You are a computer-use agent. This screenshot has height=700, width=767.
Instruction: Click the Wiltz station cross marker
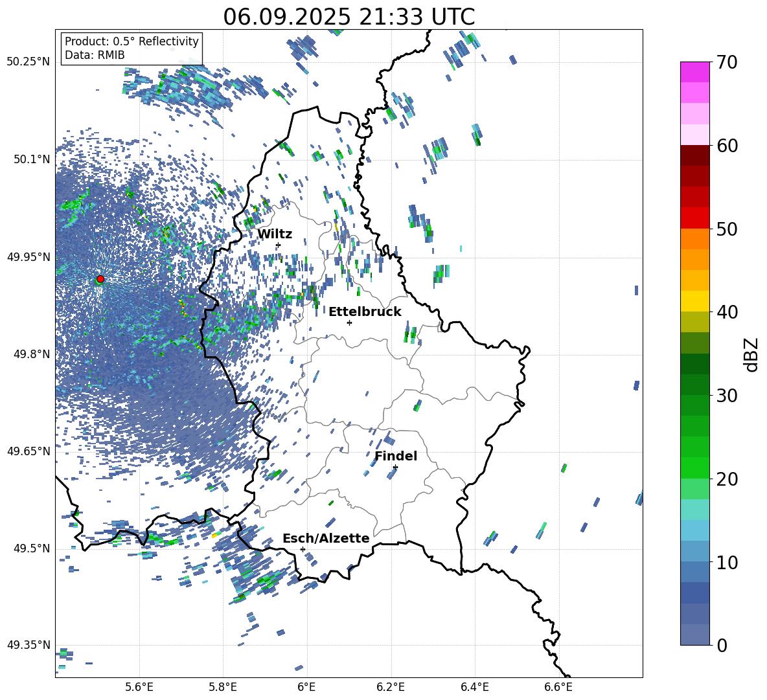pos(279,245)
